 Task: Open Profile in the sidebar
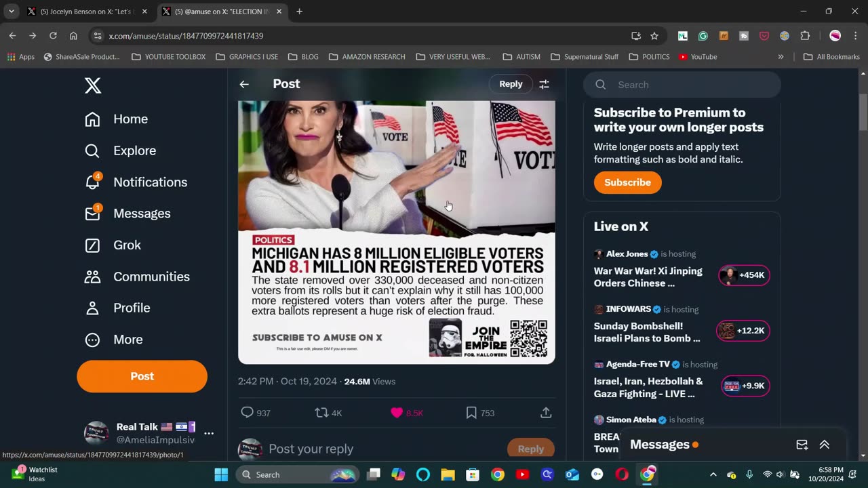tap(117, 308)
